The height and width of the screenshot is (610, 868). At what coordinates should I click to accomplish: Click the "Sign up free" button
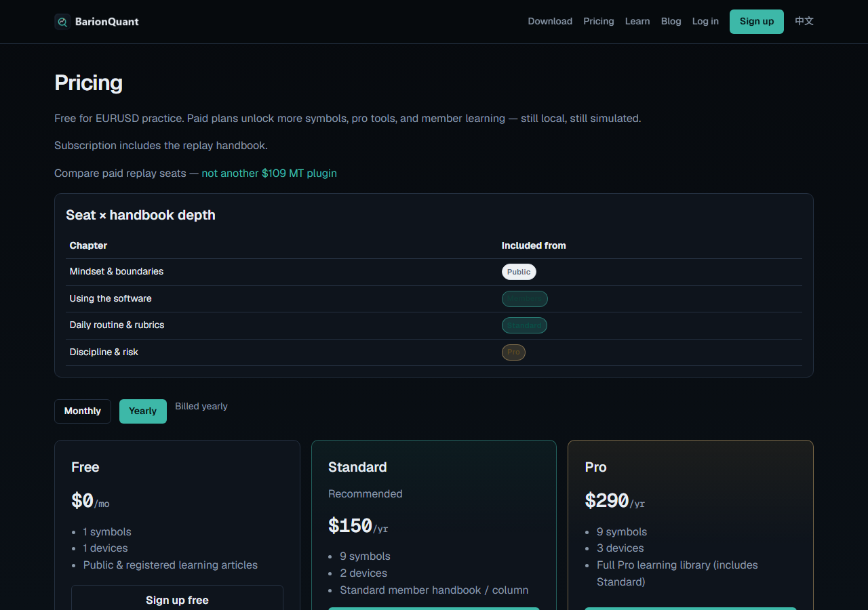[177, 600]
